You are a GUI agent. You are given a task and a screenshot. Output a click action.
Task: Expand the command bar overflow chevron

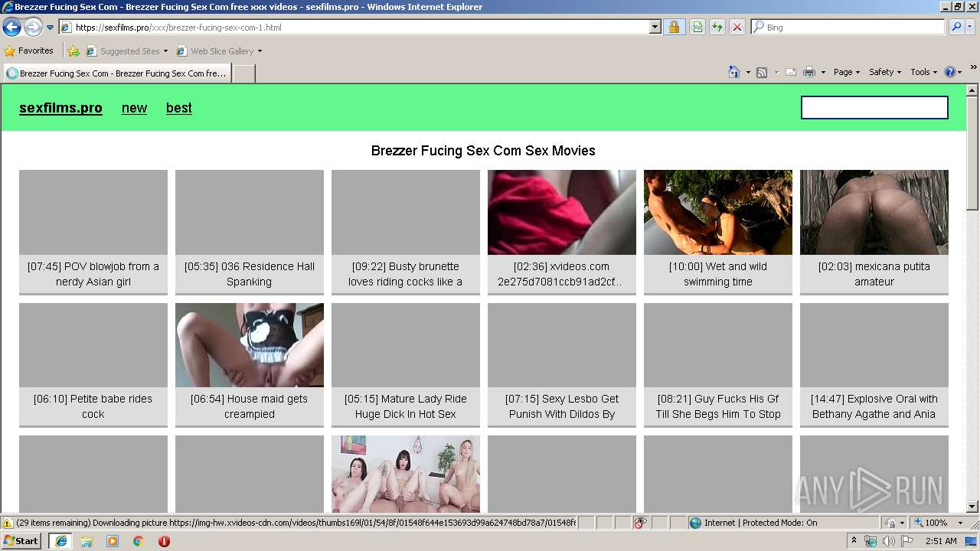click(x=974, y=69)
